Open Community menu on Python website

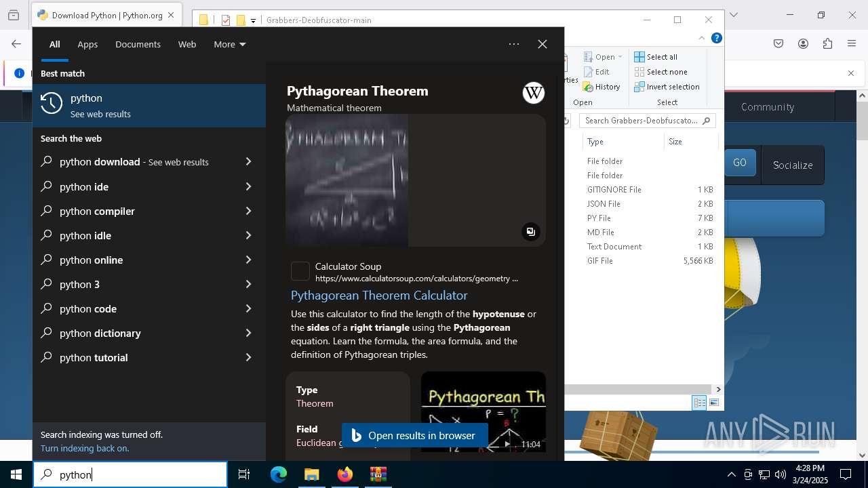[x=768, y=106]
